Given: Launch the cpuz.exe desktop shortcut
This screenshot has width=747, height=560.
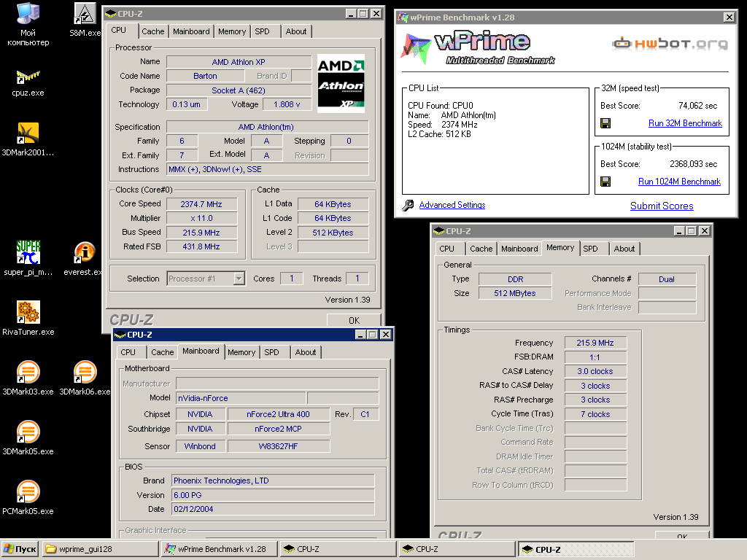Looking at the screenshot, I should 28,83.
